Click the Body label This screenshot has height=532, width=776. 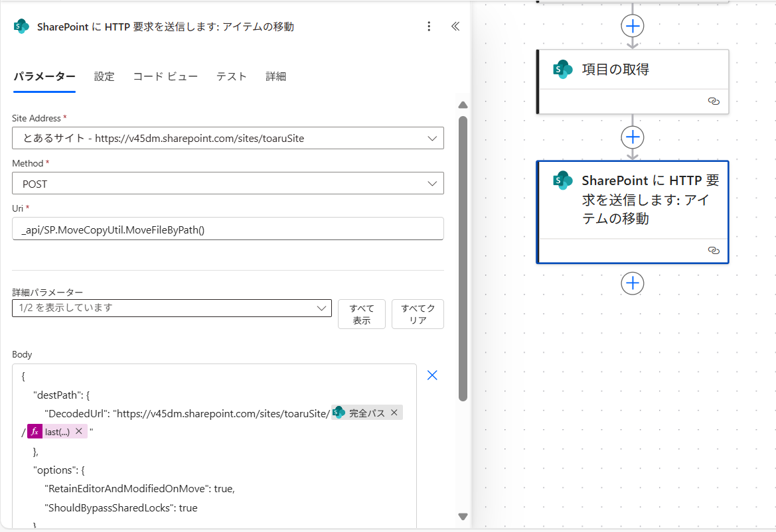(x=22, y=354)
